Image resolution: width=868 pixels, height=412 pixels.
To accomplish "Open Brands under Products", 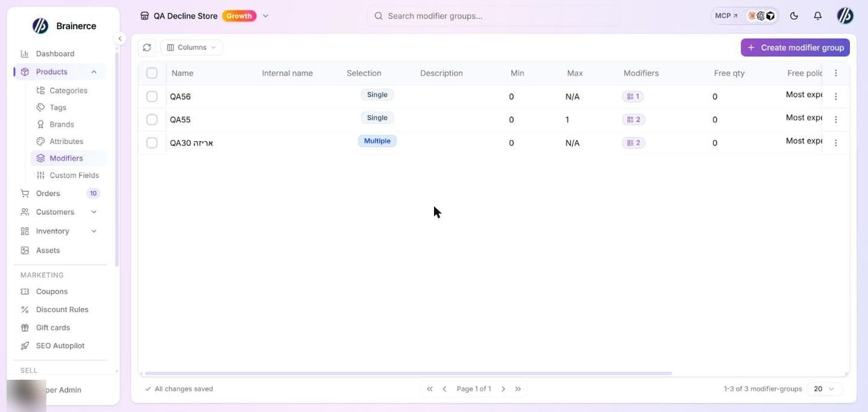I will pyautogui.click(x=62, y=124).
